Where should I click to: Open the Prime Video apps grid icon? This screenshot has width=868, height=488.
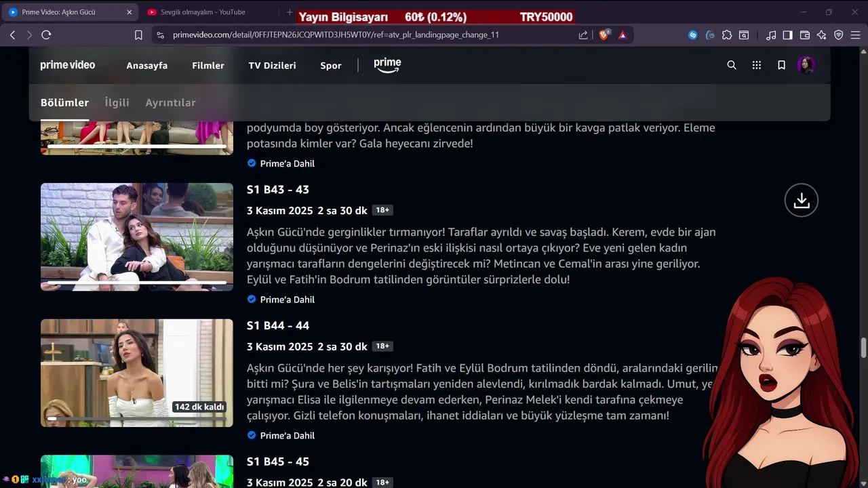[x=757, y=65]
